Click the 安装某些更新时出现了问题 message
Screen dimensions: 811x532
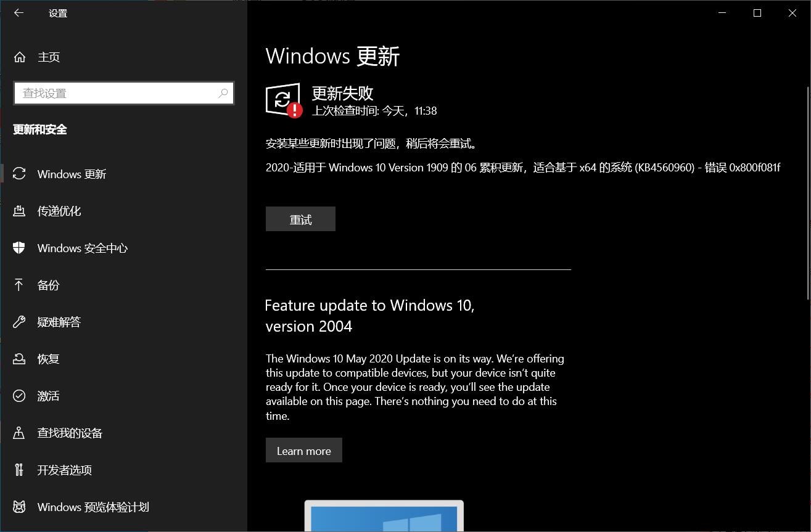click(x=372, y=144)
